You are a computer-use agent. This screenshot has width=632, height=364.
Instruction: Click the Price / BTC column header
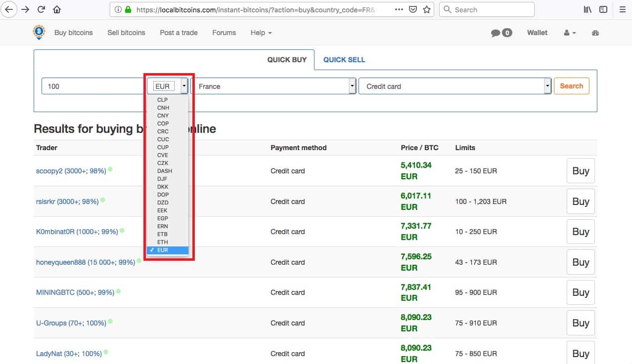pos(419,148)
